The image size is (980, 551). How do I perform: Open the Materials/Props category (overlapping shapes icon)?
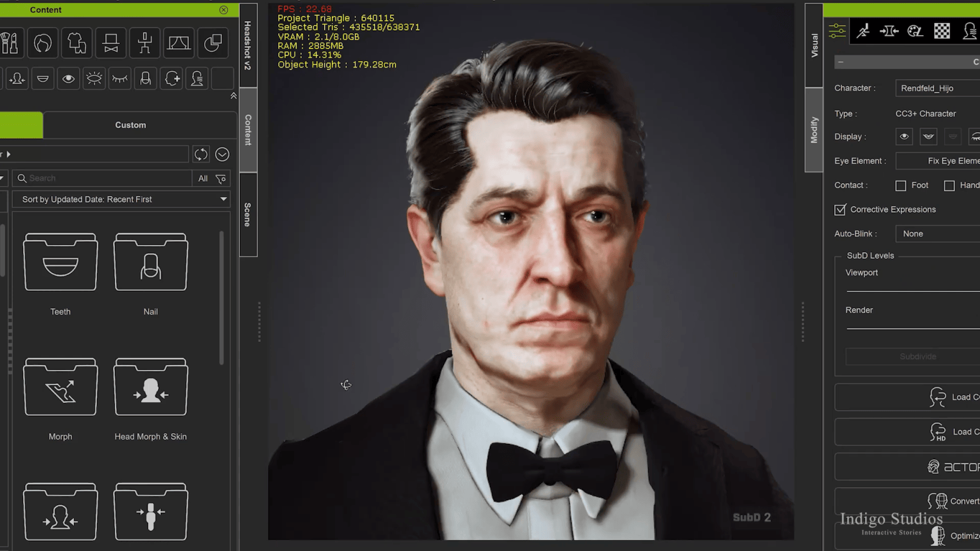tap(212, 43)
